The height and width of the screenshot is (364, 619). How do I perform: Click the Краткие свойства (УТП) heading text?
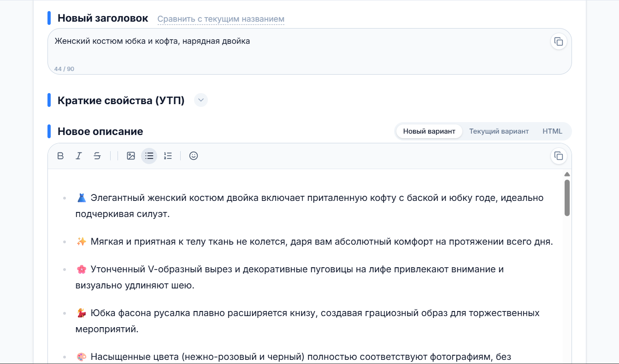[121, 100]
